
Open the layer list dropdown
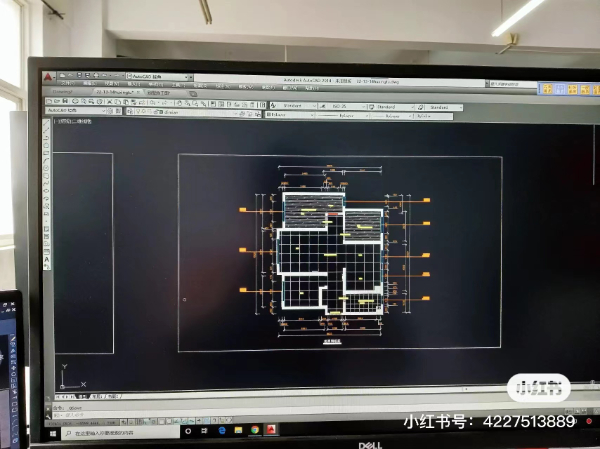(x=186, y=112)
